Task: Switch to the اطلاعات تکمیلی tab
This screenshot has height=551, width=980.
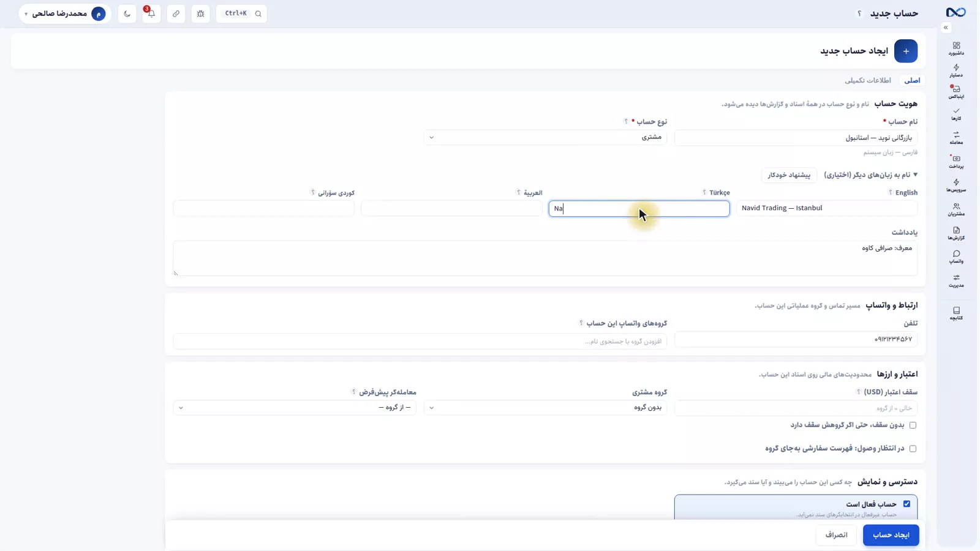Action: click(x=868, y=80)
